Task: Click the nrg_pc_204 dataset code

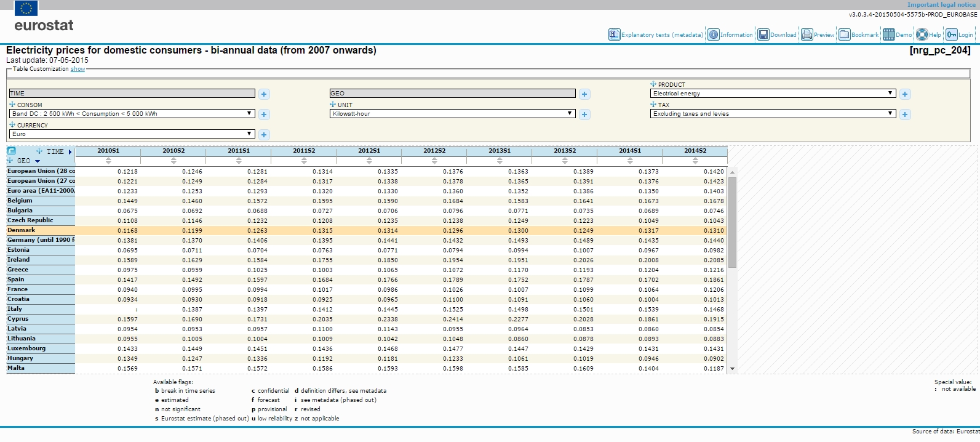Action: [x=940, y=50]
